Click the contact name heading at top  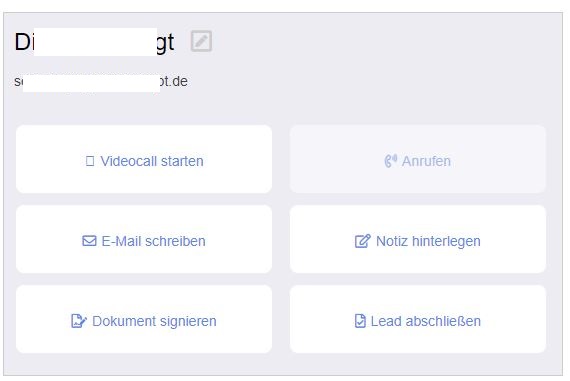(95, 42)
